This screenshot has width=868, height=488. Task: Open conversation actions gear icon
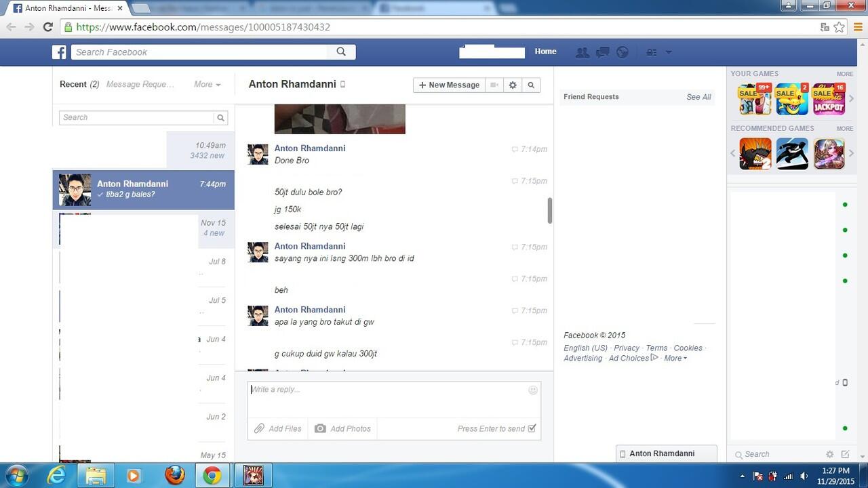click(x=513, y=85)
